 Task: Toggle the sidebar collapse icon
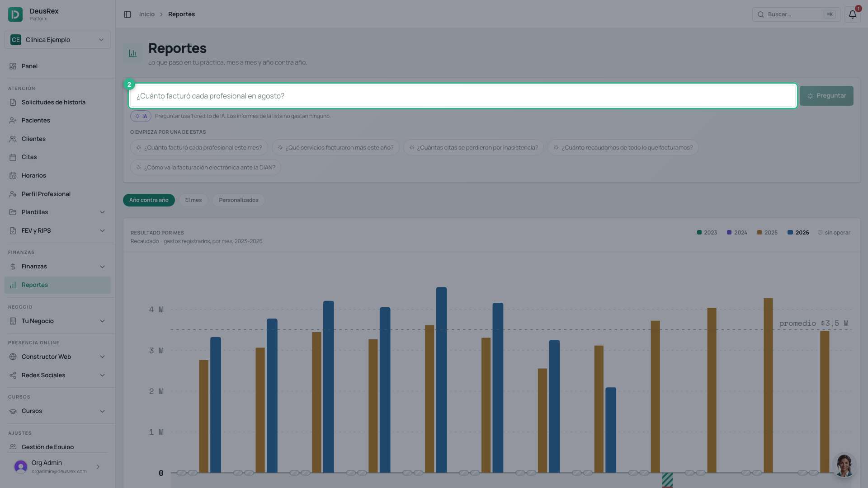(127, 14)
